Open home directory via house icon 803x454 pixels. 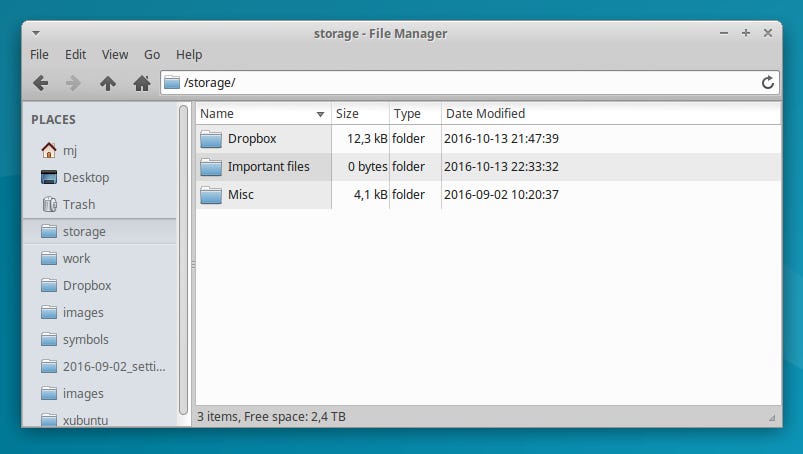point(142,83)
